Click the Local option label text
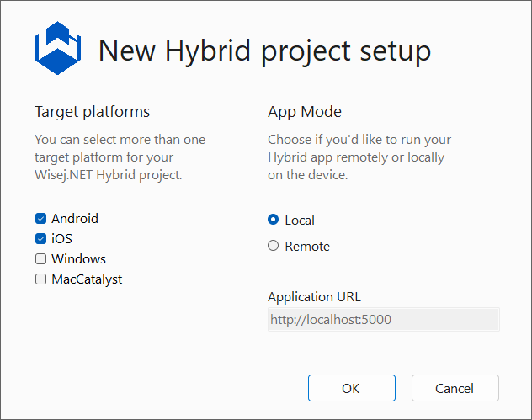 point(300,221)
